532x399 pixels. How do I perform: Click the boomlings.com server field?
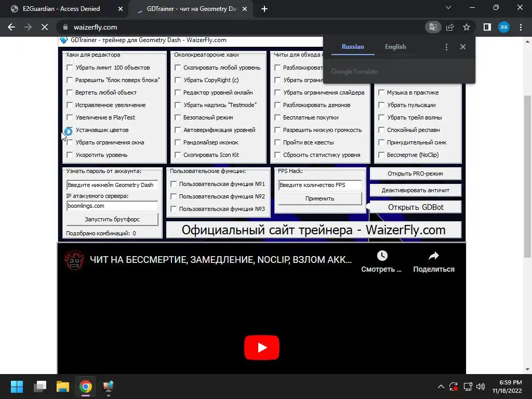pos(112,206)
